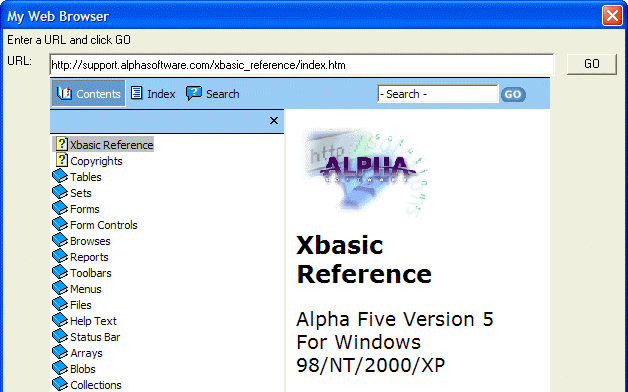Image resolution: width=628 pixels, height=392 pixels.
Task: Click the Tables book icon
Action: click(x=60, y=176)
